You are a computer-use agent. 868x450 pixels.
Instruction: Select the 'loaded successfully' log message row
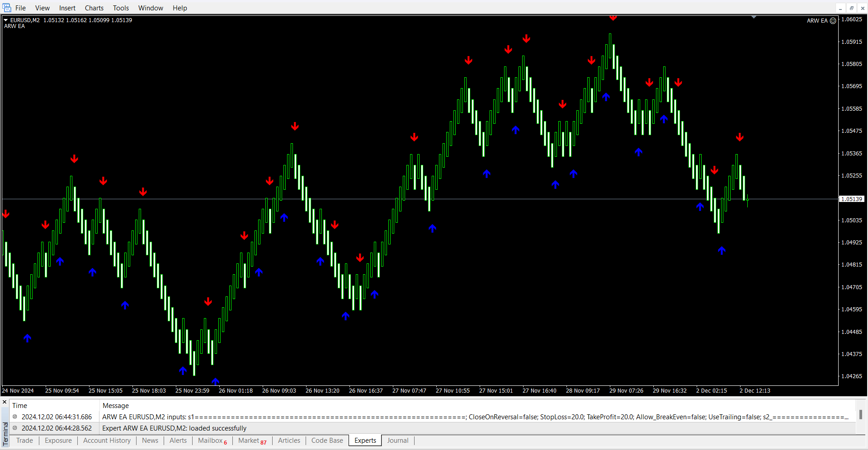(174, 428)
